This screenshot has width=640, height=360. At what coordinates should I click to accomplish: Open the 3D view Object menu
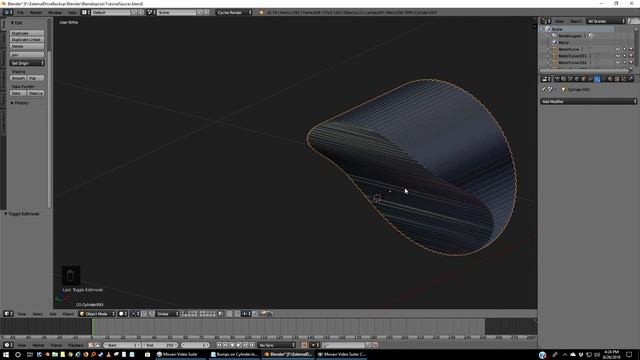(68, 313)
